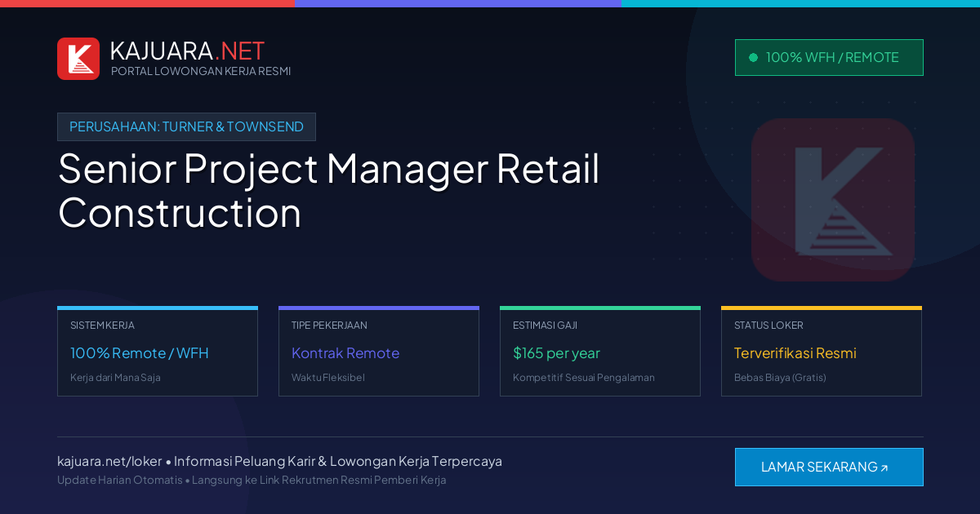Click the Terverifikasi Resmi status text
Screen dimensions: 980x514
coord(795,353)
